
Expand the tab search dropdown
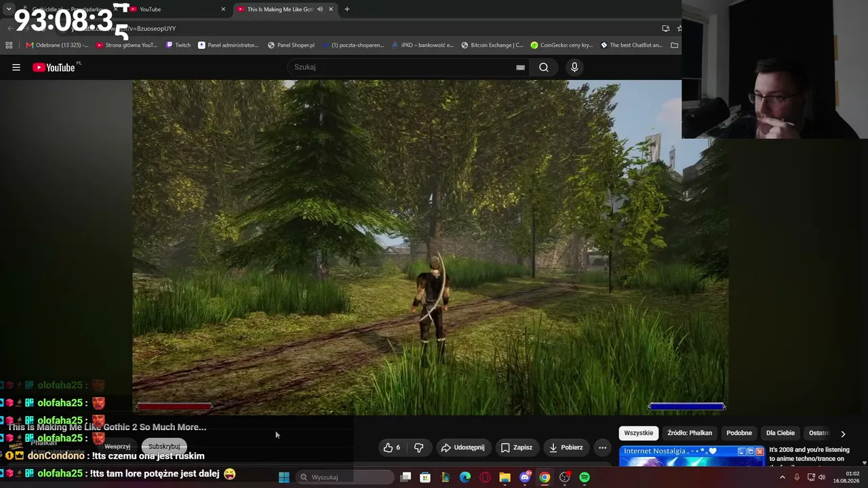[9, 9]
